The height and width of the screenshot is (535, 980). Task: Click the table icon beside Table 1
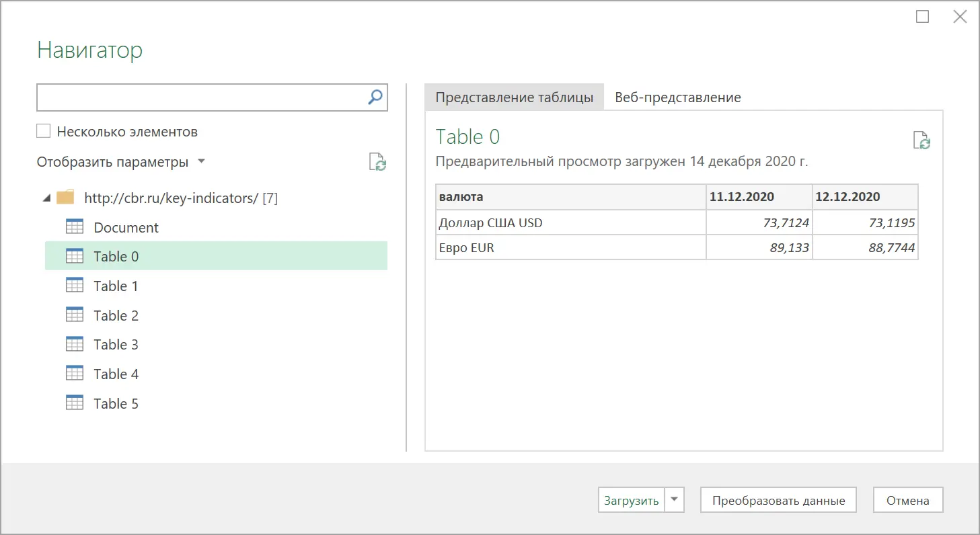point(75,286)
